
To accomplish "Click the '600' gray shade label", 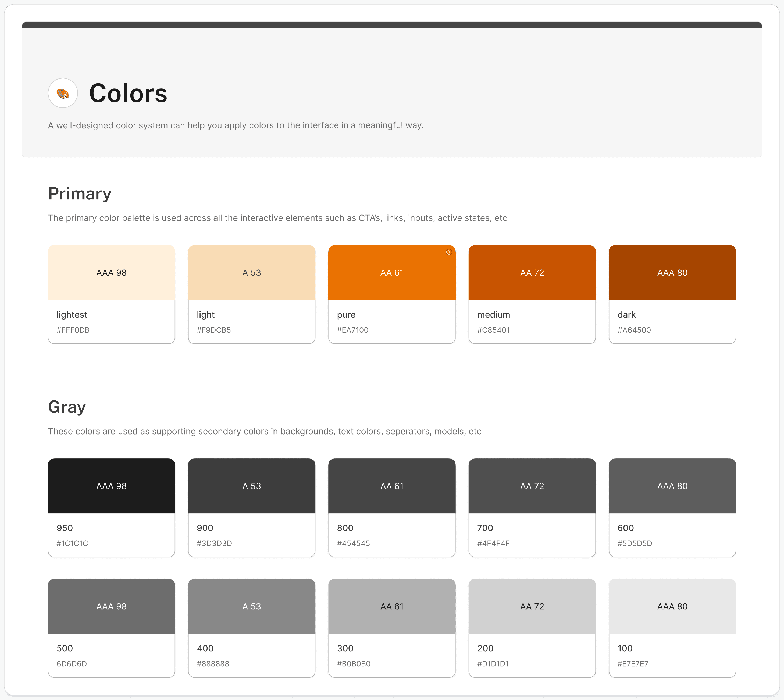I will [625, 528].
